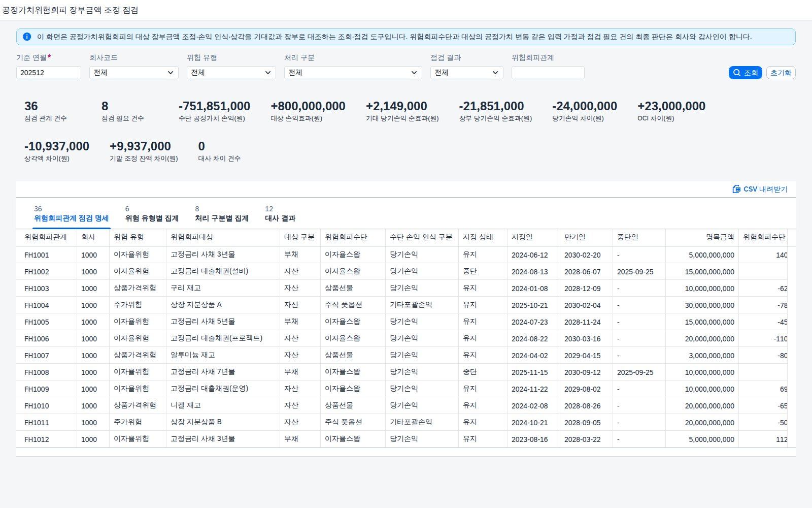
Task: Open the 위험 유형 dropdown
Action: 231,73
